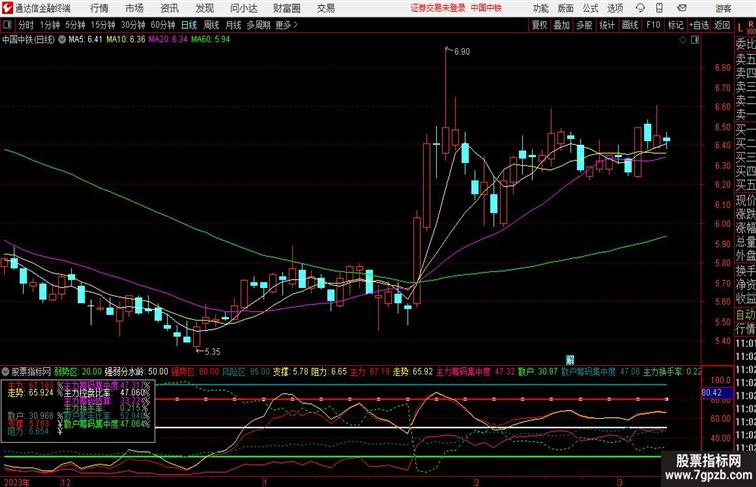Click the 强弱分水岭: 50.00 label
This screenshot has height=487, width=756.
tap(136, 372)
